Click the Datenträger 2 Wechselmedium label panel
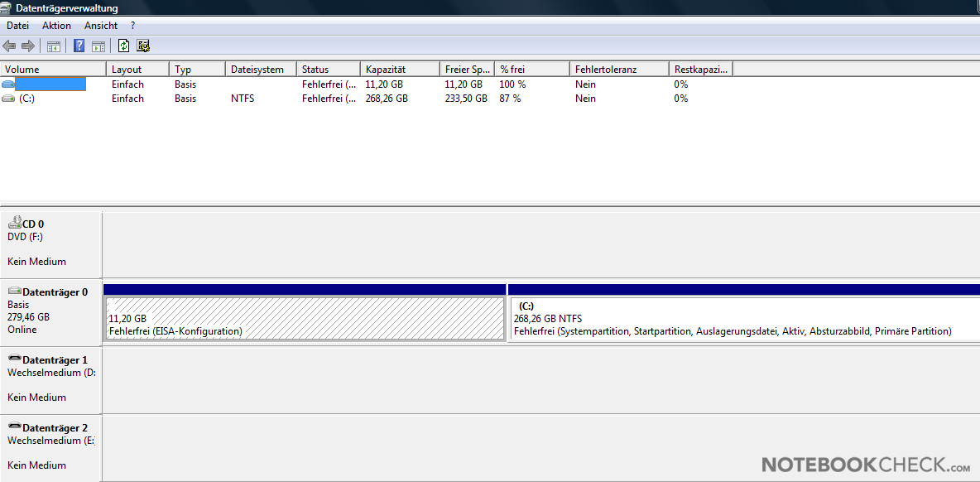The width and height of the screenshot is (980, 482). tap(50, 448)
